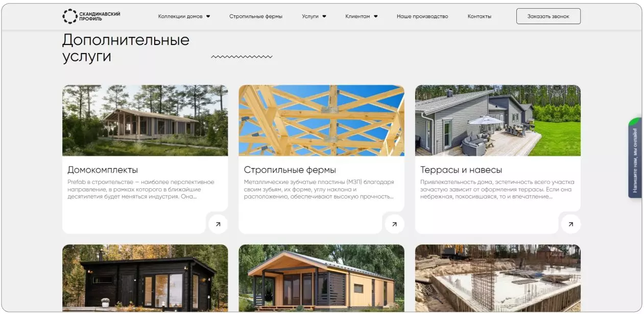The width and height of the screenshot is (644, 314).
Task: Click the Заказать звонок button
Action: click(548, 16)
